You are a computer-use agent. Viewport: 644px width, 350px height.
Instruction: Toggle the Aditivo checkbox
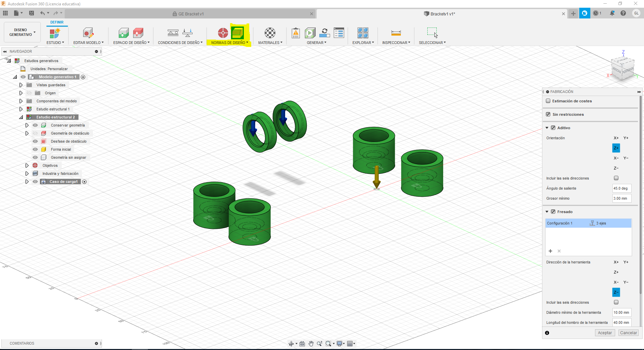(x=553, y=128)
